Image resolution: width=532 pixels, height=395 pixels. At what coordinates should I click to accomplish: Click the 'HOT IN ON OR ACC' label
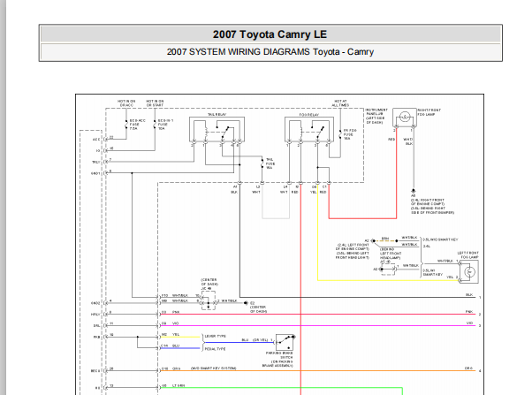pos(126,103)
